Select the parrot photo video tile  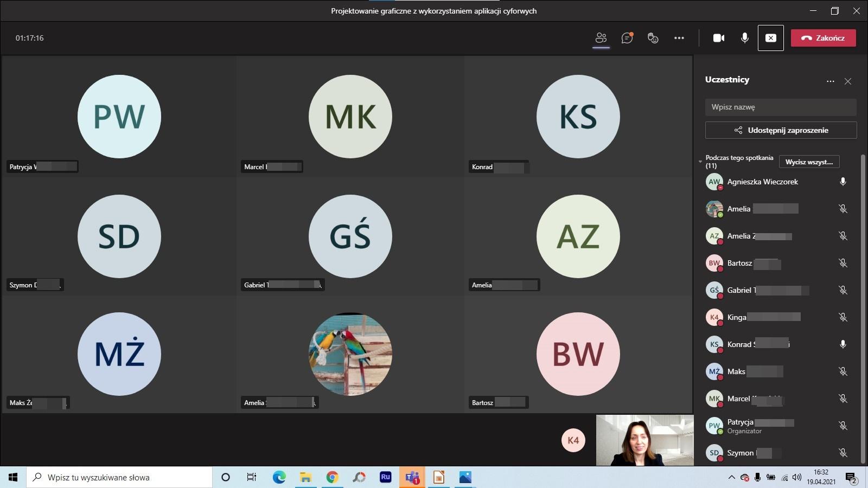pyautogui.click(x=350, y=354)
